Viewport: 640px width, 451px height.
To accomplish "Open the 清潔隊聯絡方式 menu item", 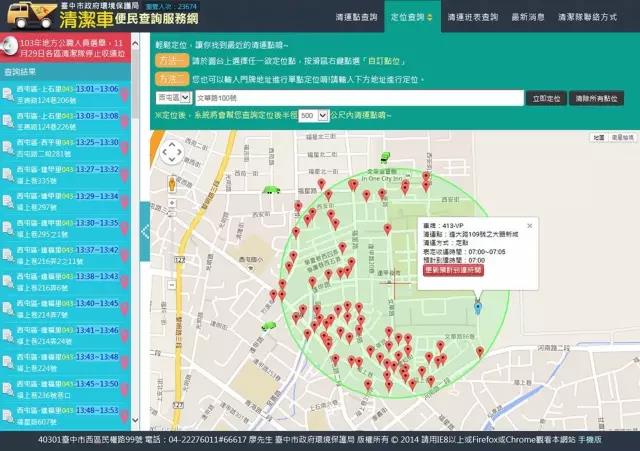I will (587, 17).
